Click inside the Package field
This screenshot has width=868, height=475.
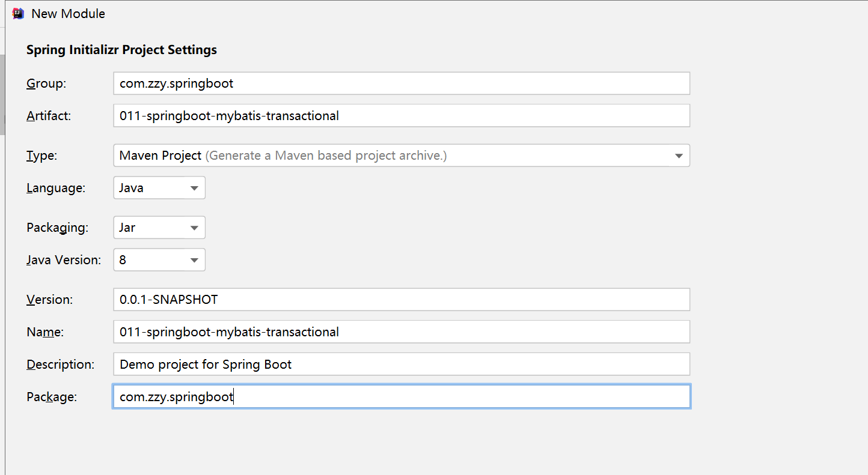point(401,397)
